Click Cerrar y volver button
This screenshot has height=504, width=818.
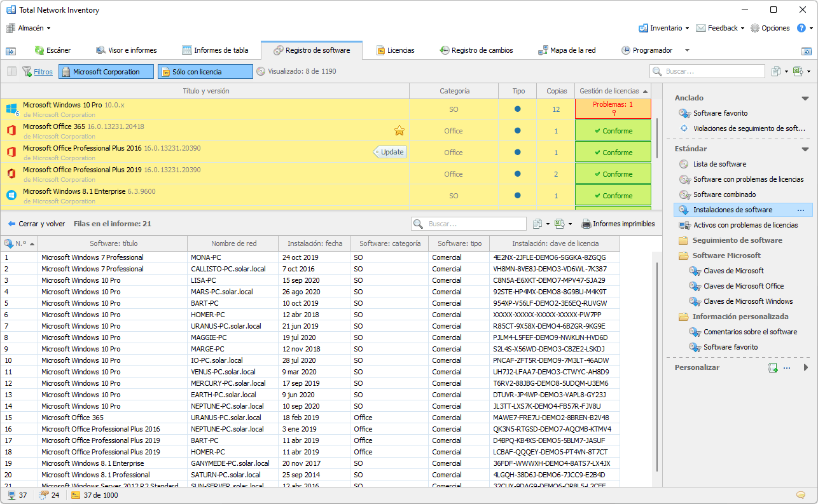pyautogui.click(x=36, y=224)
